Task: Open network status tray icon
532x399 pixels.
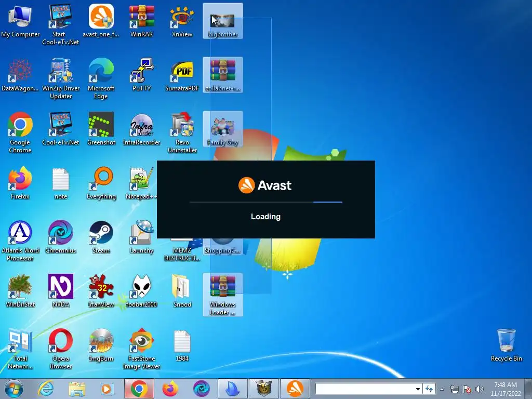Action: [x=454, y=390]
